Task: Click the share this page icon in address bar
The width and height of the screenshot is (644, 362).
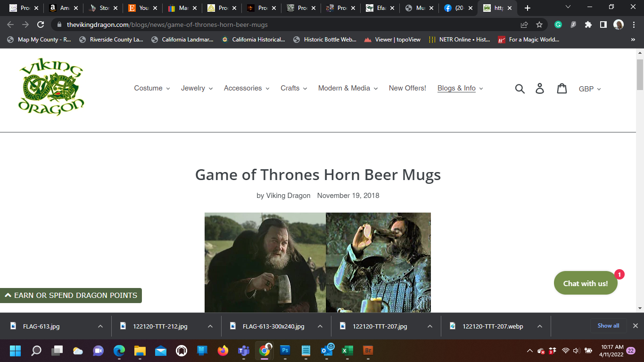Action: (524, 25)
